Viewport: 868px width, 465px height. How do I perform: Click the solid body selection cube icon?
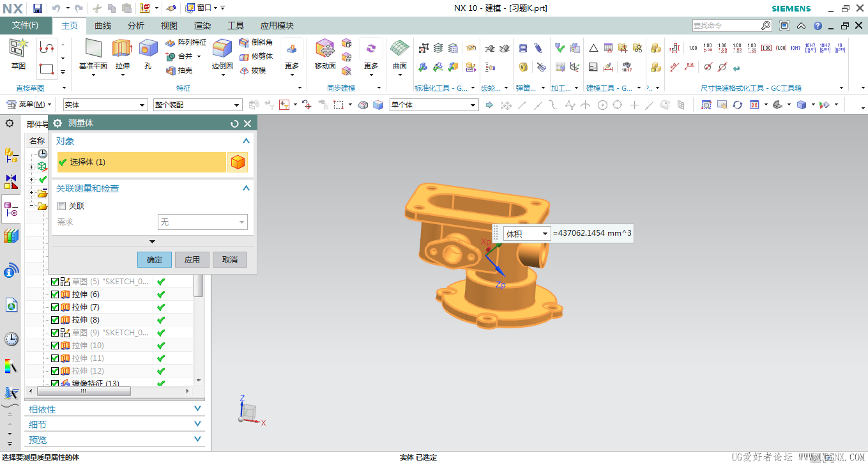click(x=238, y=162)
